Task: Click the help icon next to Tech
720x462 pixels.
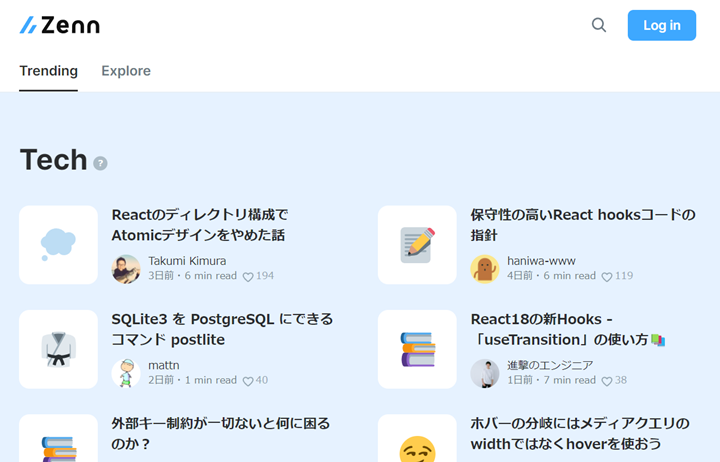Action: pyautogui.click(x=101, y=163)
